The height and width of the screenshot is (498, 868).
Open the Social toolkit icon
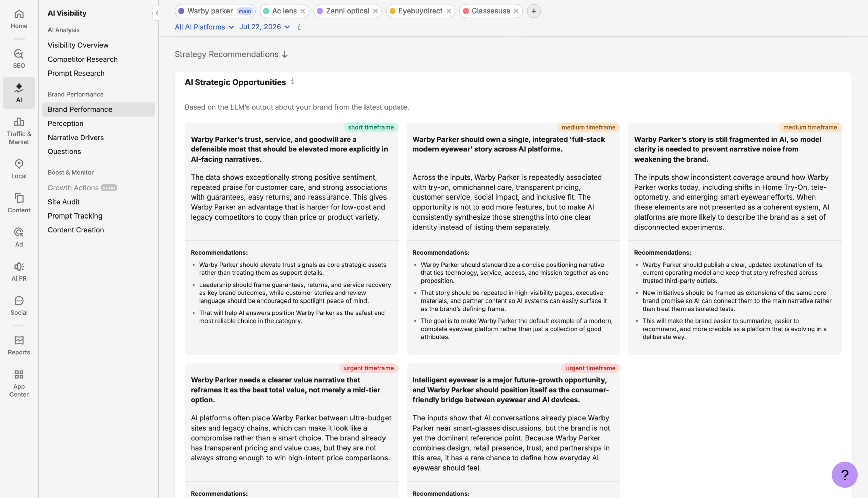coord(19,301)
